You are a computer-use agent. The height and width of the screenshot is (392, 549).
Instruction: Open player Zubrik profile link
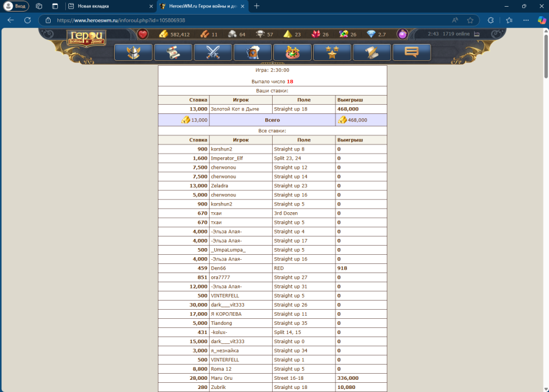click(x=218, y=388)
